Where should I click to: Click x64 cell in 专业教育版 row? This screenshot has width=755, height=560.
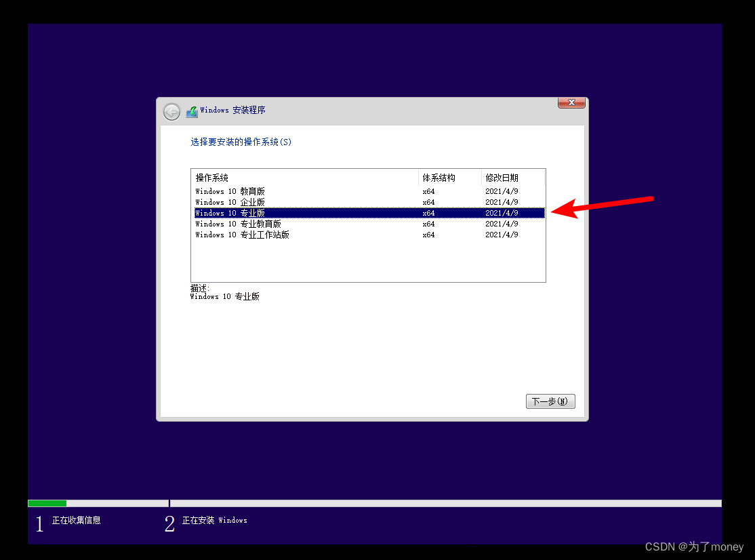click(428, 224)
